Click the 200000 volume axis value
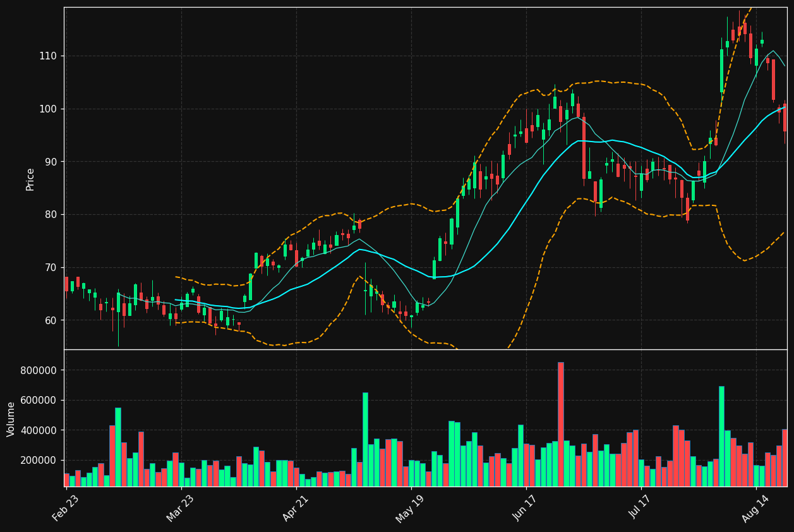The height and width of the screenshot is (532, 794). click(39, 460)
